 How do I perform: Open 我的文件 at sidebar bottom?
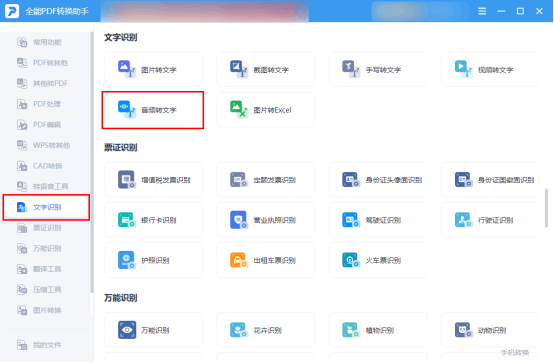(46, 345)
